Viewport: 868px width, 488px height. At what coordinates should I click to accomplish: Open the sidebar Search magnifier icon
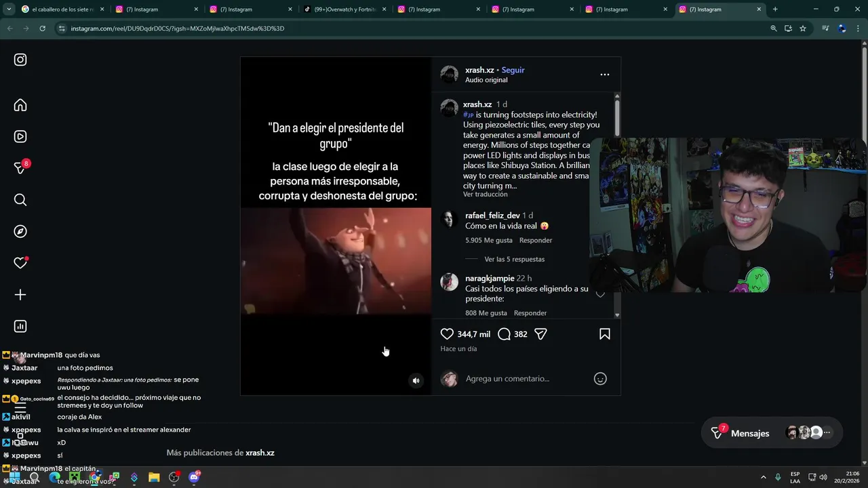(x=20, y=200)
